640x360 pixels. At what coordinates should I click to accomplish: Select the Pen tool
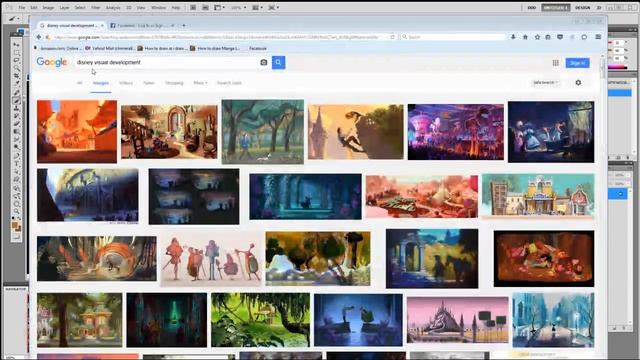point(16,156)
